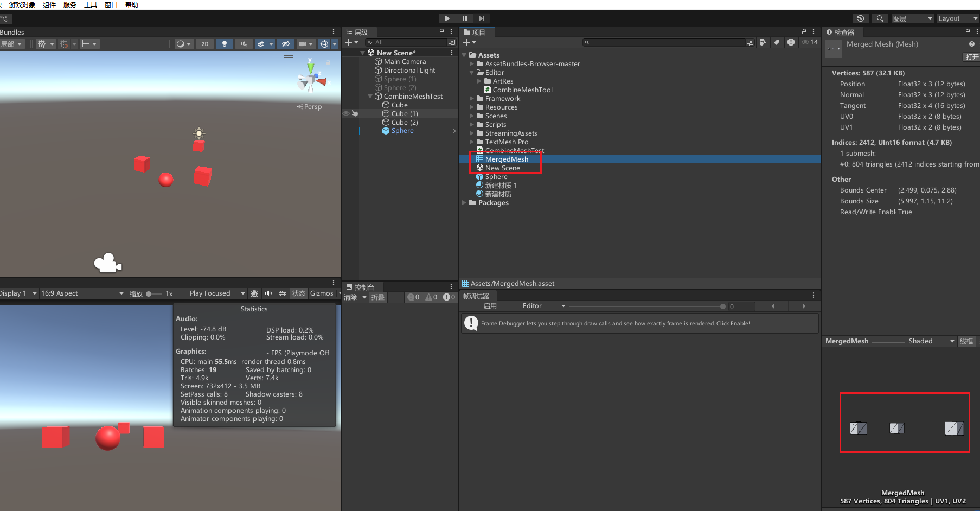980x511 pixels.
Task: Click the 清除 button in the console
Action: 350,297
